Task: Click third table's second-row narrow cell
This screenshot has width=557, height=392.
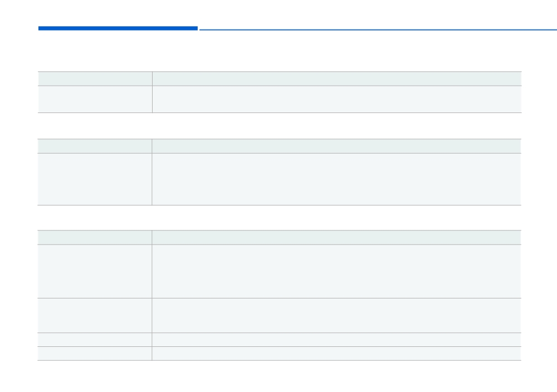Action: 95,315
